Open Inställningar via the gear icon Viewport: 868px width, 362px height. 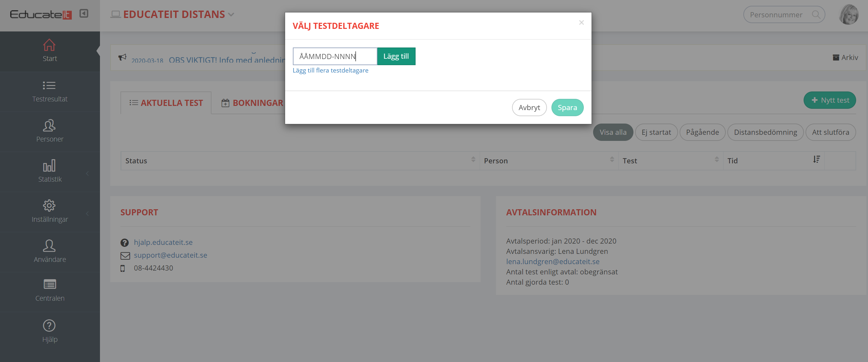coord(50,212)
